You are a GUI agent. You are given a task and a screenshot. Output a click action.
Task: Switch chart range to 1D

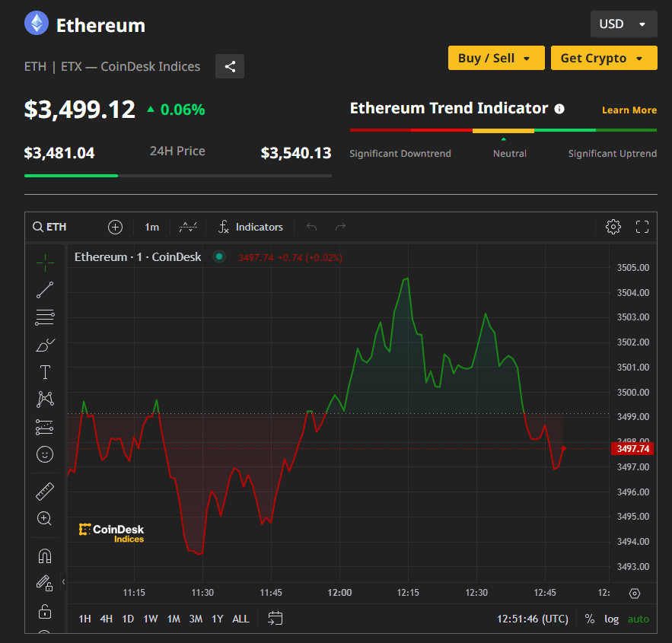pyautogui.click(x=128, y=619)
